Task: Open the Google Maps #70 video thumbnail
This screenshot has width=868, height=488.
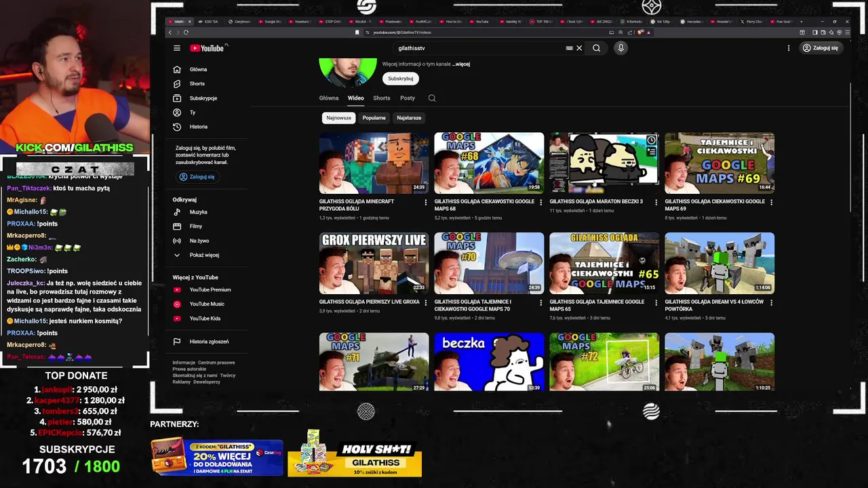Action: (489, 263)
